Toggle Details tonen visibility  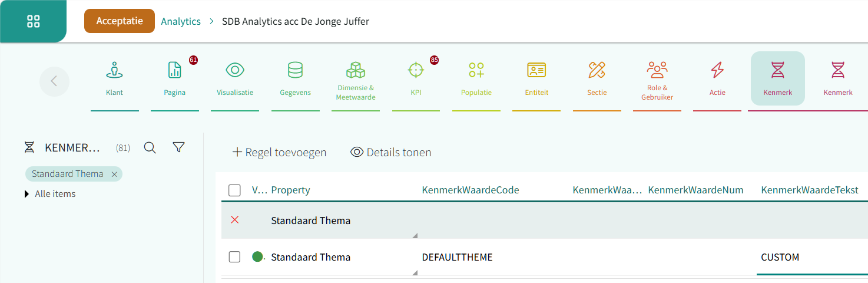click(x=391, y=153)
